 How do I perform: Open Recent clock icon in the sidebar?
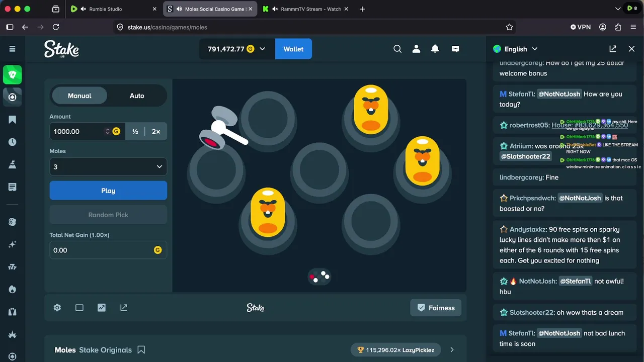13,142
